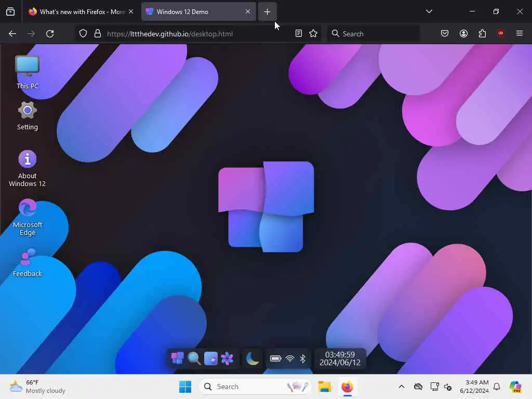
Task: Open File Explorer from the taskbar
Action: pos(324,387)
